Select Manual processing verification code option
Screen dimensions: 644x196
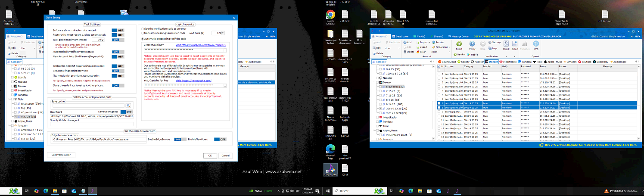pyautogui.click(x=143, y=33)
